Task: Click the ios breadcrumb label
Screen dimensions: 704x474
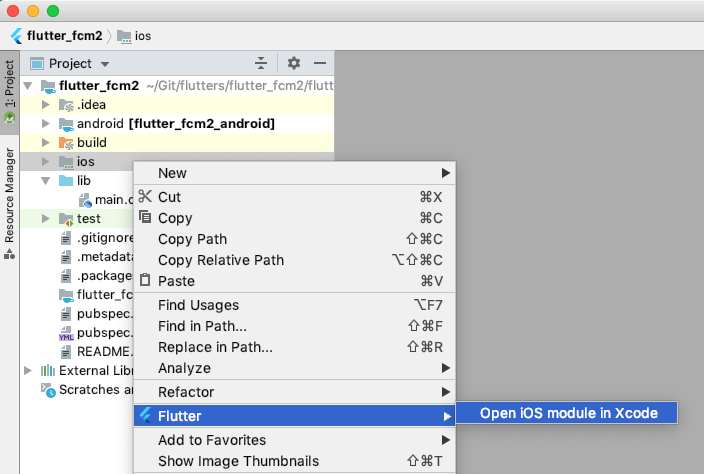Action: [143, 36]
